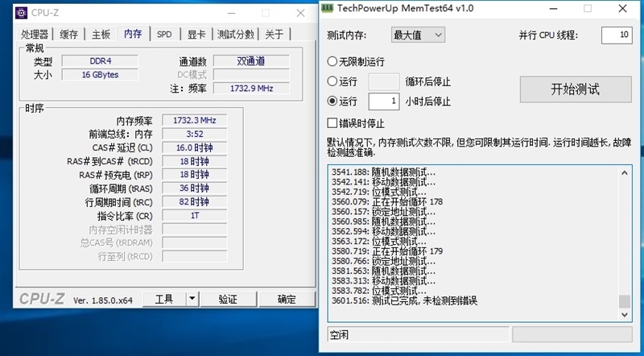Click the 1732.3 MHz 内存频率 value
The width and height of the screenshot is (644, 356).
click(x=194, y=120)
